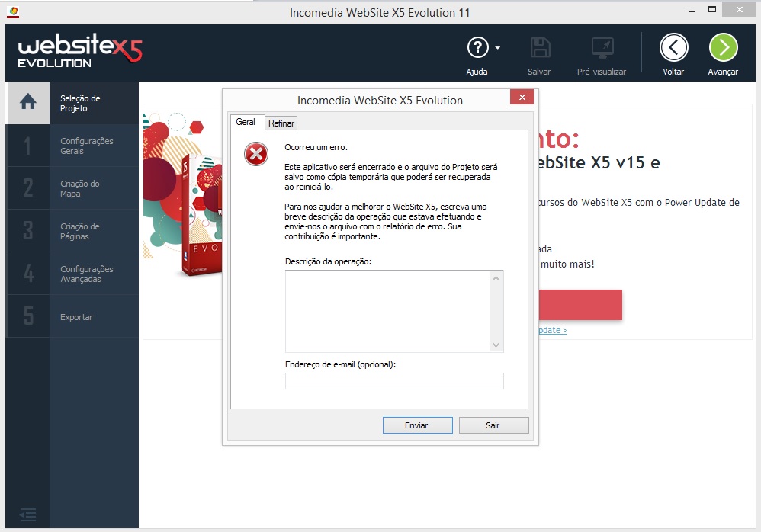Click the Sair button
Image resolution: width=761 pixels, height=532 pixels.
coord(493,425)
